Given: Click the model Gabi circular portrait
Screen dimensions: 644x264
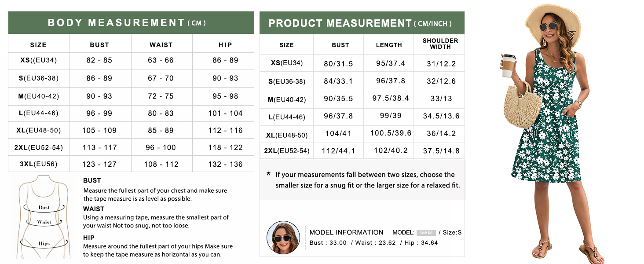Looking at the screenshot, I should (283, 237).
